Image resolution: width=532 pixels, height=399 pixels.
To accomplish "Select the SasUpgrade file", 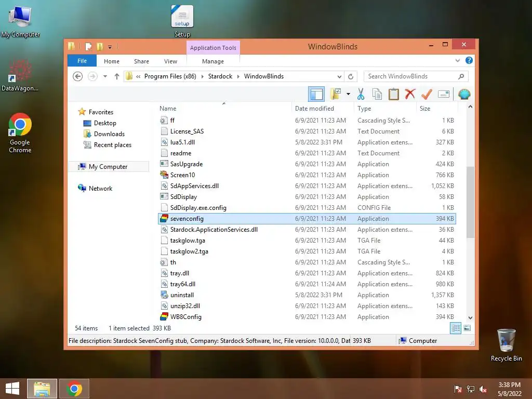I will click(307, 164).
